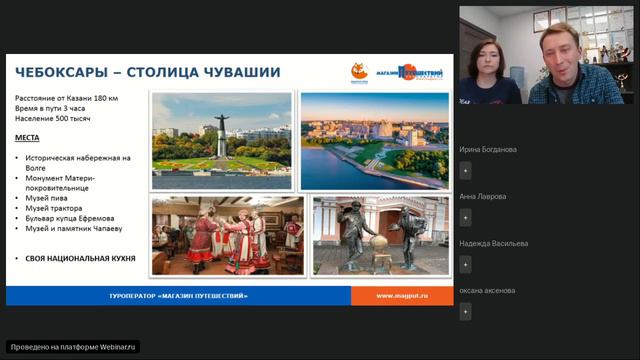Click the plus icon under Анна Лаврова
Screen dimensions: 640x360
click(465, 218)
